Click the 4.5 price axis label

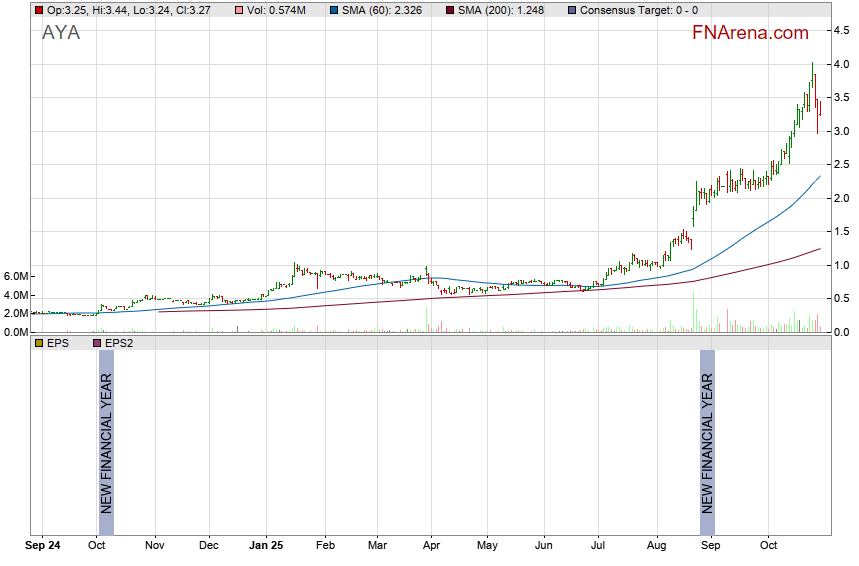(x=842, y=31)
